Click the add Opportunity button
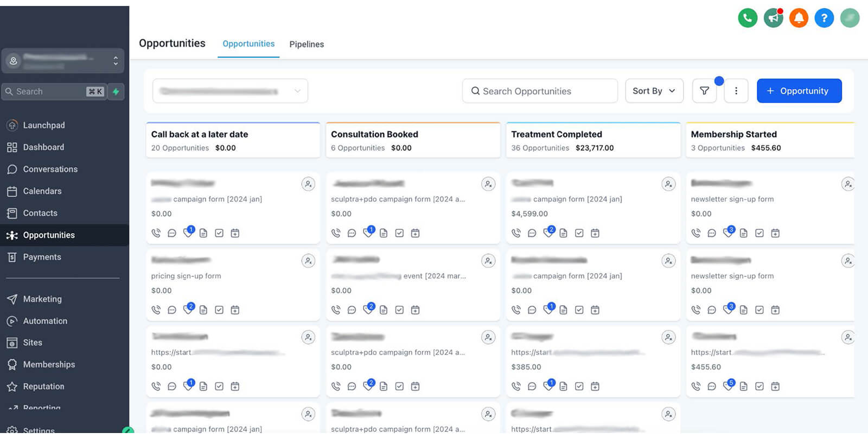Image resolution: width=868 pixels, height=439 pixels. (799, 91)
